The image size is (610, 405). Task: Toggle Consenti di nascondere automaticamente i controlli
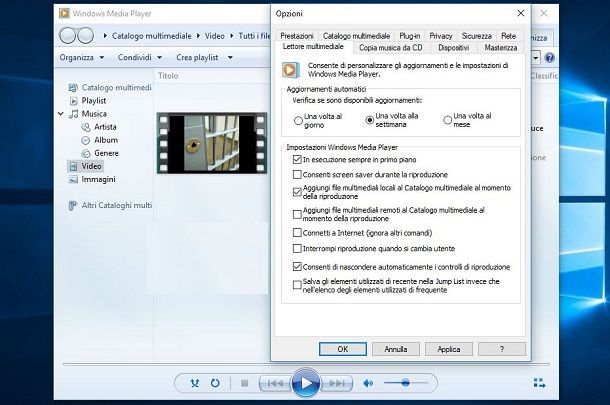[x=297, y=266]
